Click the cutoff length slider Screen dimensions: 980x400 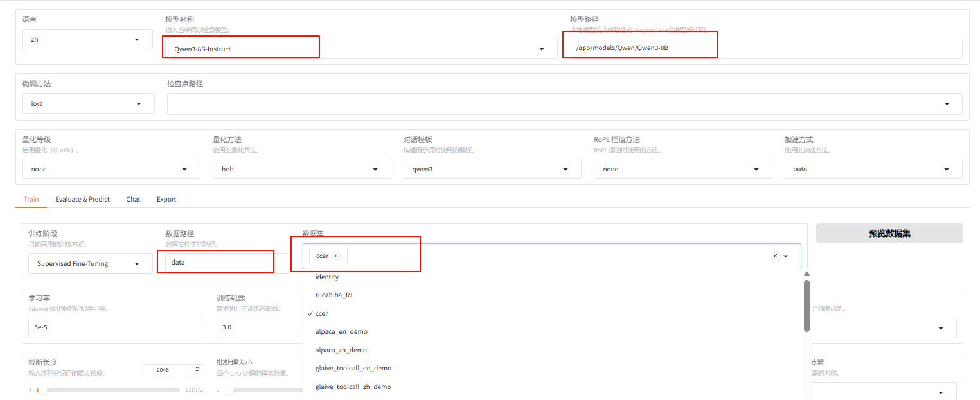click(109, 390)
